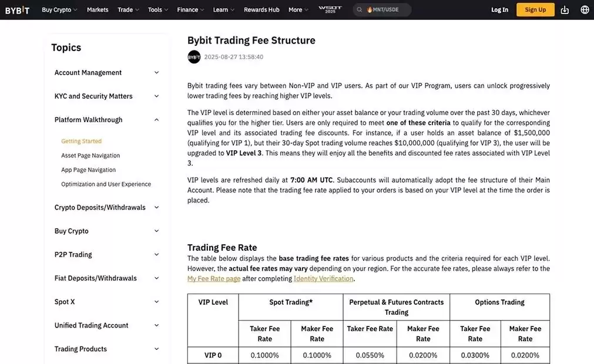
Task: Open the Buy Crypto header dropdown
Action: coord(60,9)
